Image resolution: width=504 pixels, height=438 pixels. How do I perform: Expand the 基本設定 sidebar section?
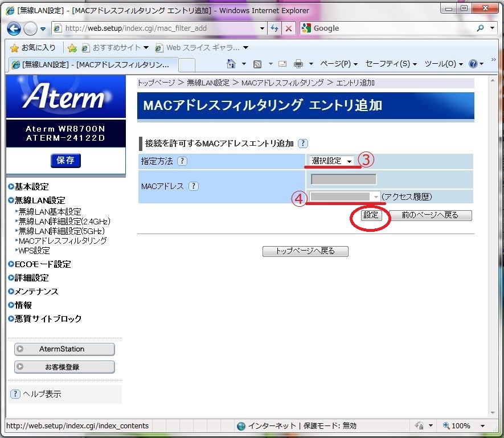point(31,187)
